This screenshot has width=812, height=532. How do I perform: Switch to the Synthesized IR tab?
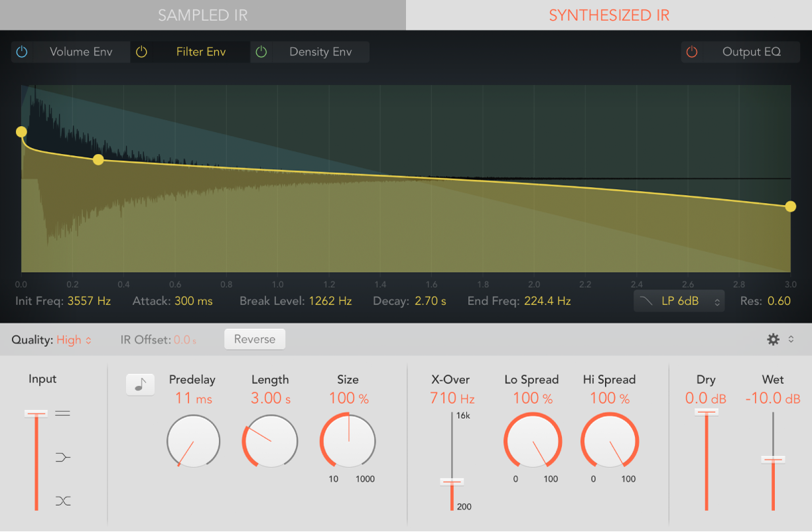click(609, 15)
